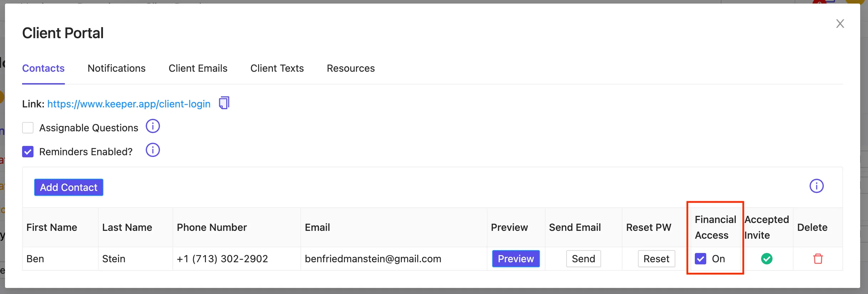The width and height of the screenshot is (868, 294).
Task: Reset password for Ben Stein
Action: coord(656,259)
